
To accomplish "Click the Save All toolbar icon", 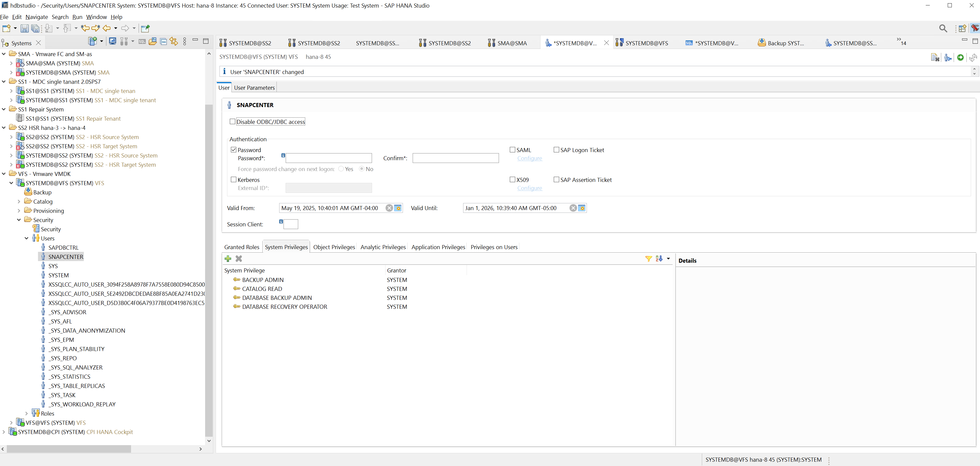I will 35,28.
